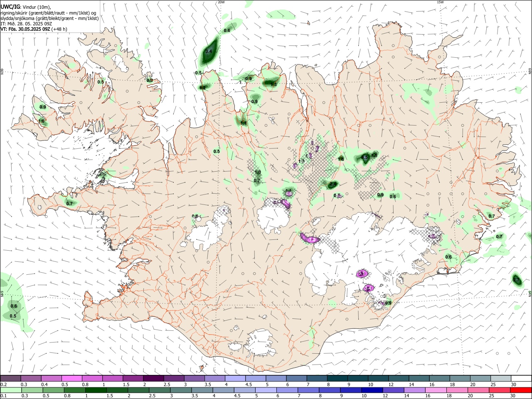Click the medium green lower swatch between 0.5 and 0.8
This screenshot has height=399, width=532.
pyautogui.click(x=54, y=390)
